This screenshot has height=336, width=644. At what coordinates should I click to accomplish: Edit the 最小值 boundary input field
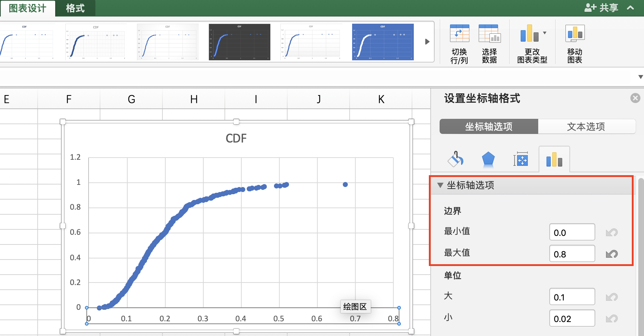[572, 232]
